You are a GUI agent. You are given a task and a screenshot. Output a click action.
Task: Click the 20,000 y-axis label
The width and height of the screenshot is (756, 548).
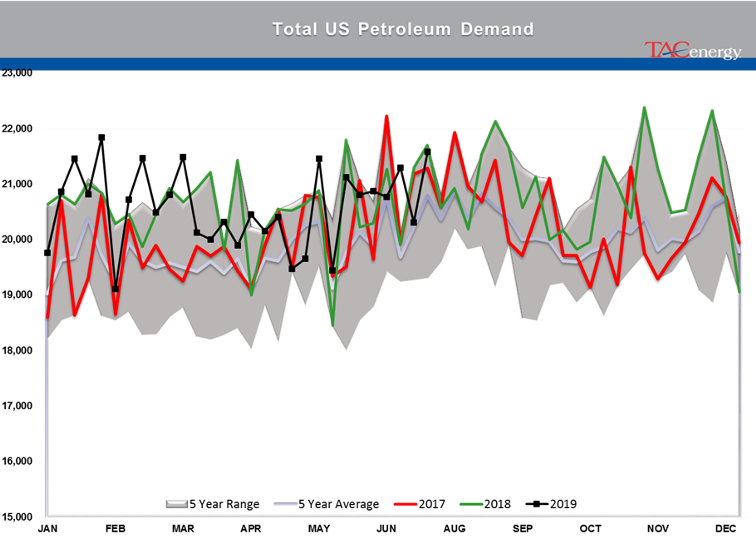pyautogui.click(x=17, y=239)
